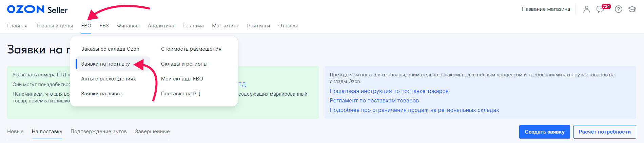
Task: Open the FBO menu
Action: [86, 26]
